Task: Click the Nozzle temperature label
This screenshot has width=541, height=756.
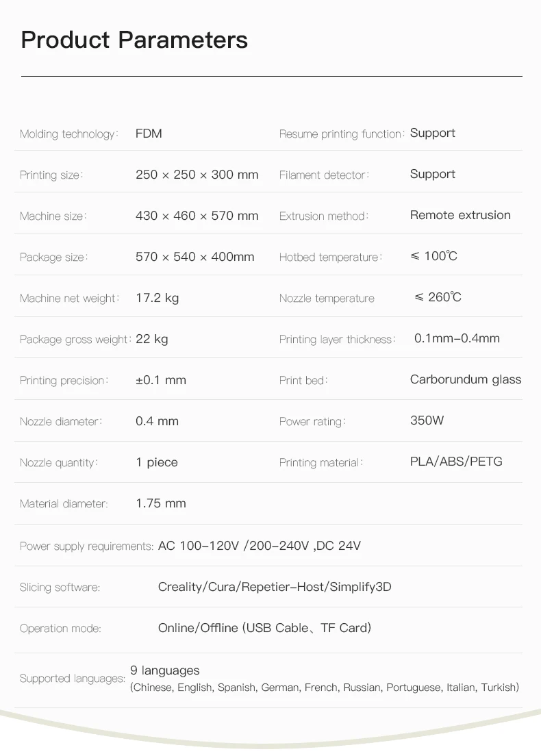Action: click(x=327, y=299)
